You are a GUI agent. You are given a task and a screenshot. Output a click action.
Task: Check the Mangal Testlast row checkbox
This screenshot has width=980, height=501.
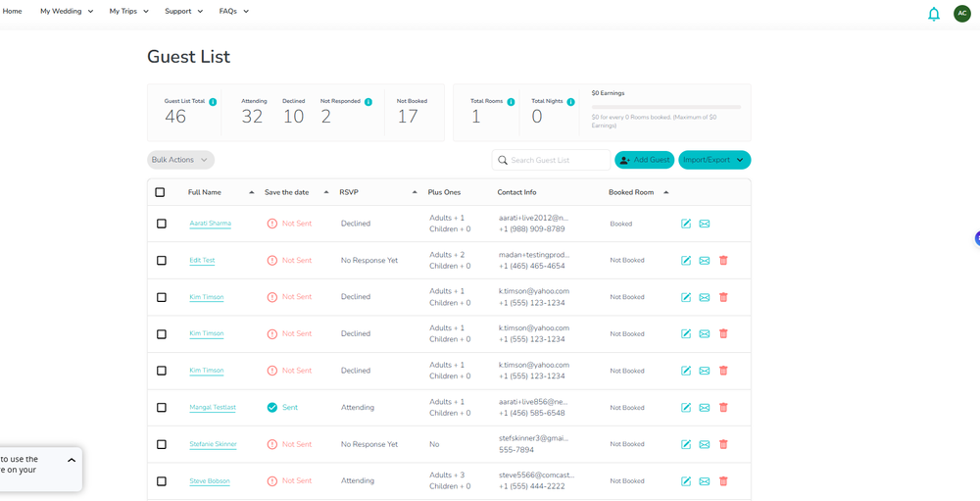162,407
